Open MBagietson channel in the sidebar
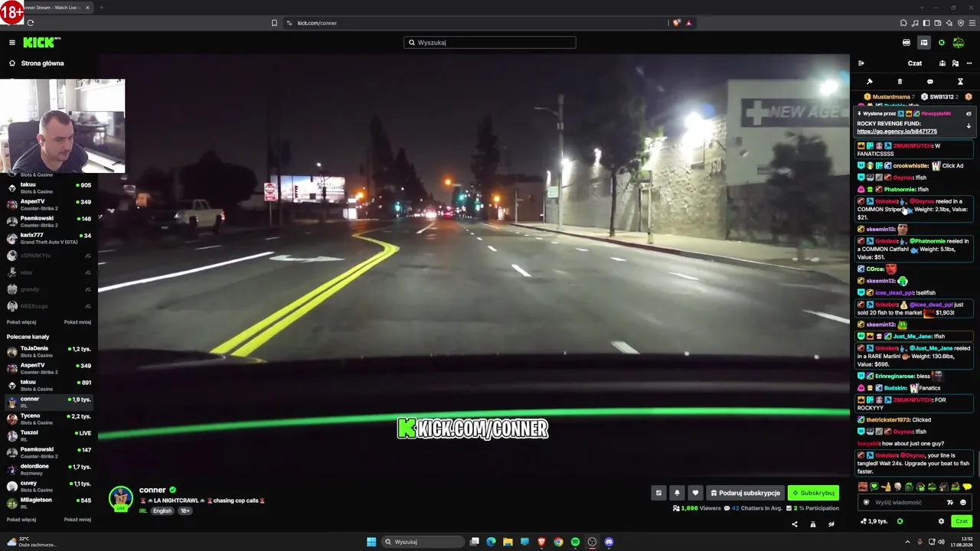Viewport: 980px width, 551px height. point(49,503)
